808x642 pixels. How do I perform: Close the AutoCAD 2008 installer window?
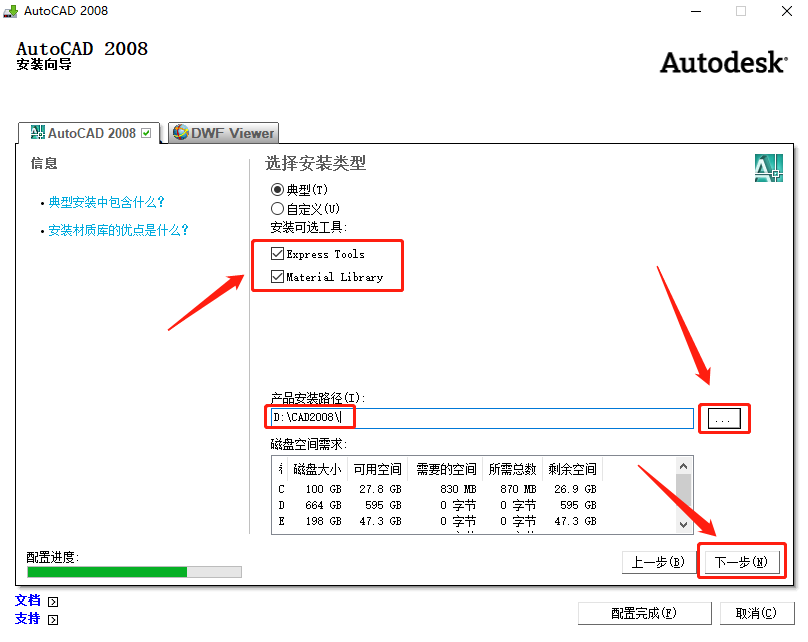(787, 11)
